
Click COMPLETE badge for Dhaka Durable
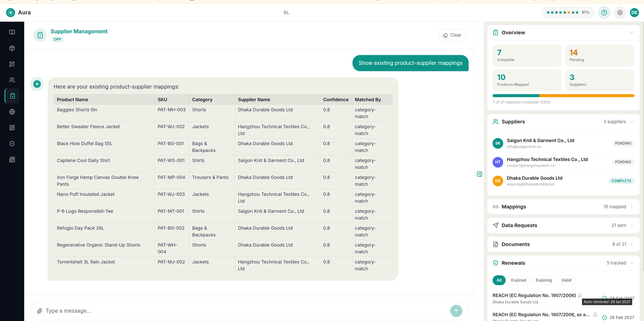(621, 181)
